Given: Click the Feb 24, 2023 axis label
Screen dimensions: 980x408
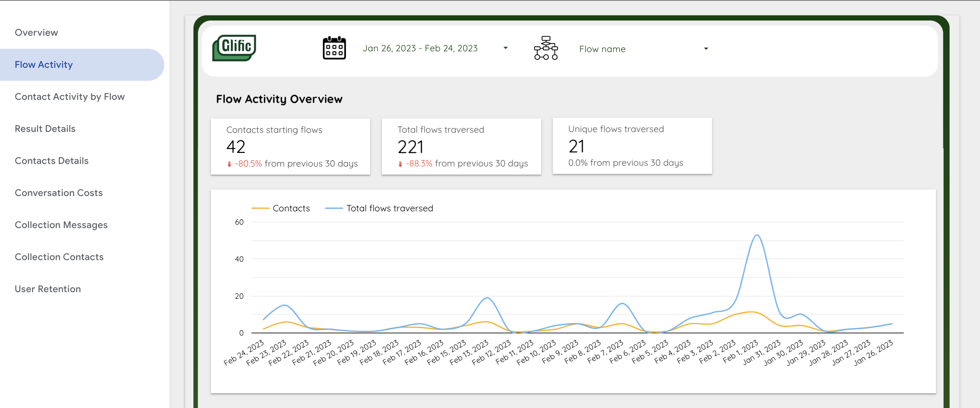Looking at the screenshot, I should (244, 353).
